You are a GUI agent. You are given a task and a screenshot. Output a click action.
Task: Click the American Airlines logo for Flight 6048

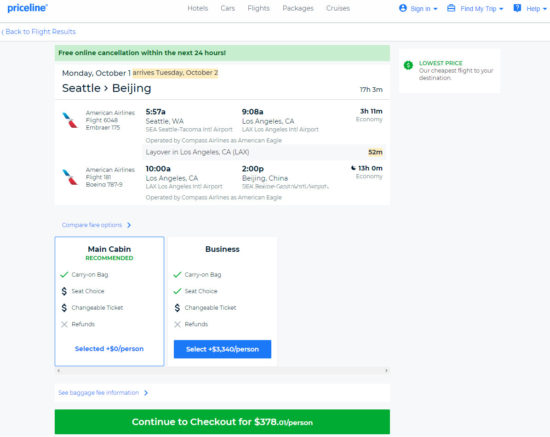(x=70, y=120)
